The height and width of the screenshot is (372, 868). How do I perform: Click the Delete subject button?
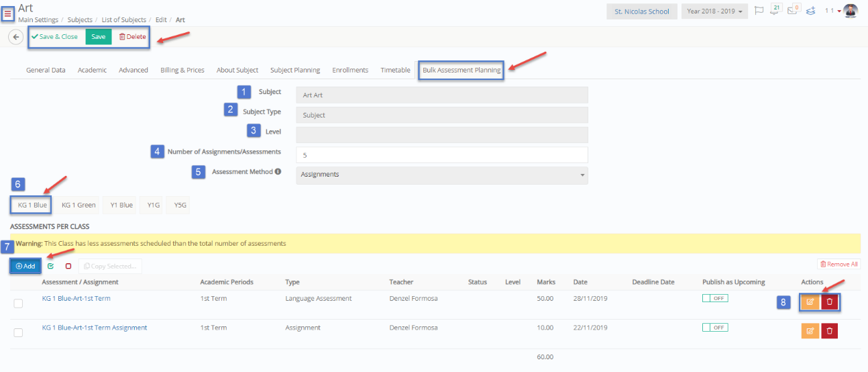132,37
